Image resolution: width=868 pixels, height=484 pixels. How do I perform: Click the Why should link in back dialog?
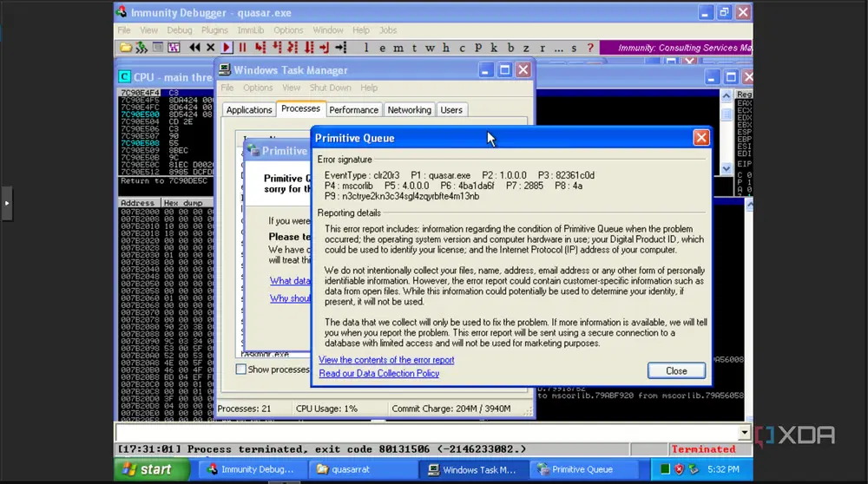tap(290, 298)
